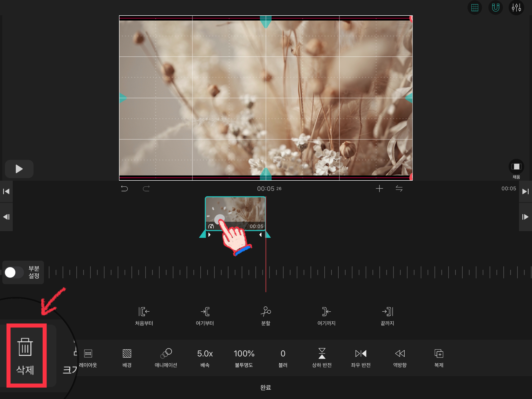Viewport: 532px width, 399px height.
Task: Apply 상하 반전 vertical flip
Action: pos(322,354)
